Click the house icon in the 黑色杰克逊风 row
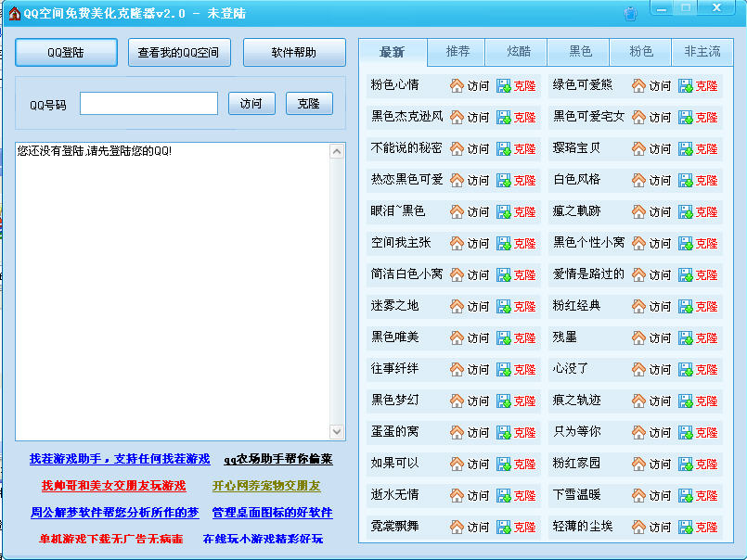Viewport: 747px width, 560px height. click(x=457, y=117)
